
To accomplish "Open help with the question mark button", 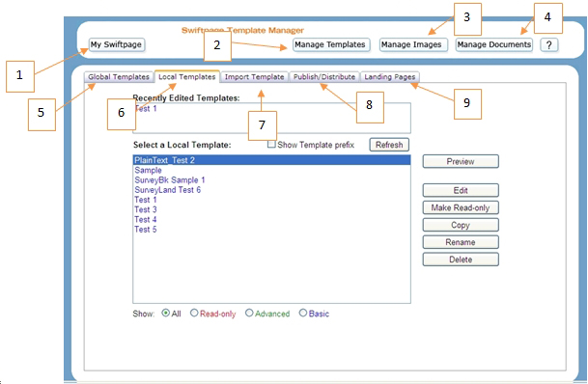I will (549, 45).
